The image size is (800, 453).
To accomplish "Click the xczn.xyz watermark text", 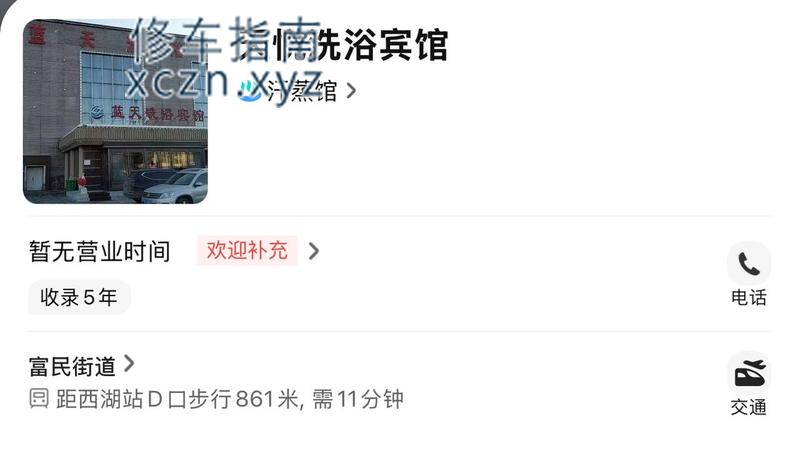I will 224,85.
